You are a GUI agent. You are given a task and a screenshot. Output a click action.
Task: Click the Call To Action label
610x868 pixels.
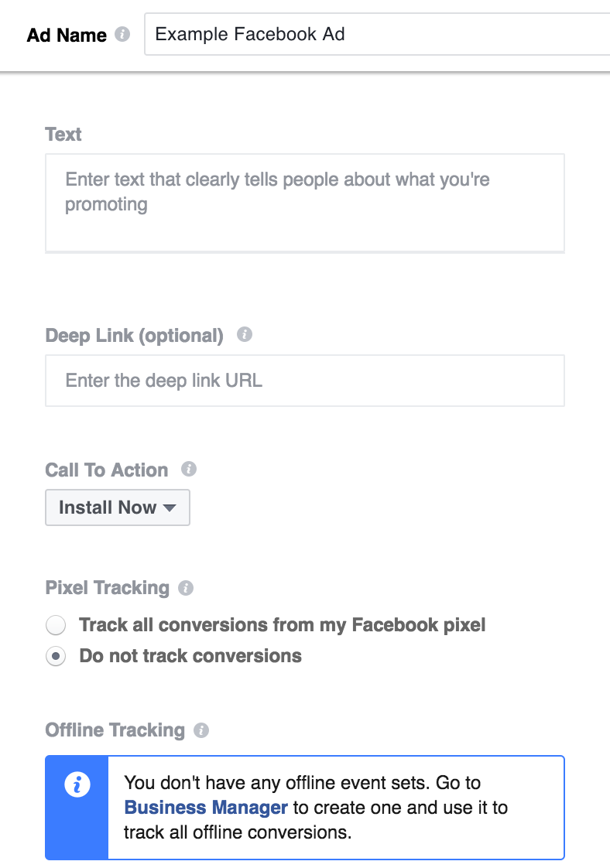107,470
